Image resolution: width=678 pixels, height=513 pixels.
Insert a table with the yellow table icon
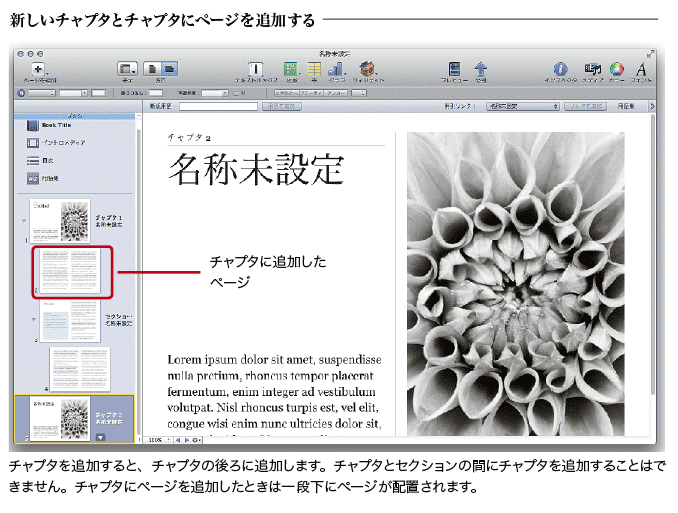tap(314, 69)
